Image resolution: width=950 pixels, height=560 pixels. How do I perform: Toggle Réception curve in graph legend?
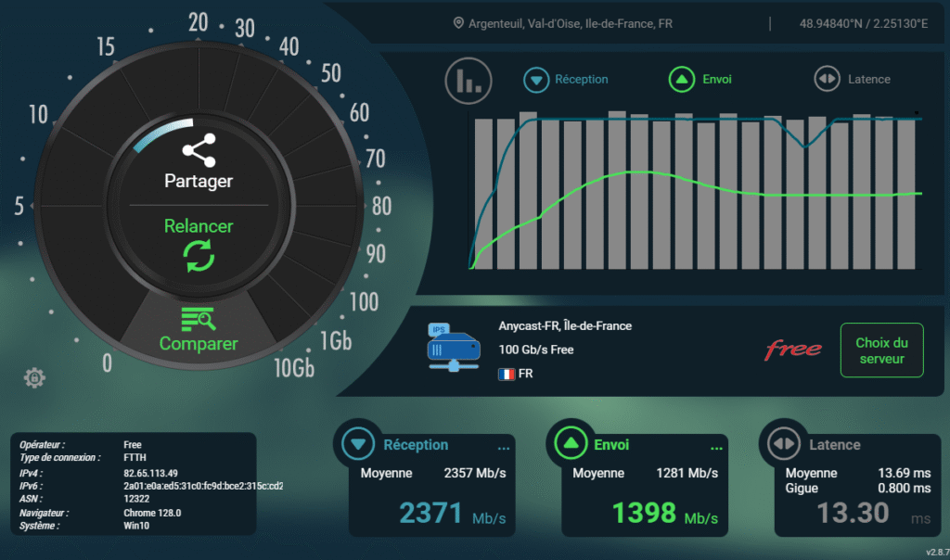tap(566, 80)
